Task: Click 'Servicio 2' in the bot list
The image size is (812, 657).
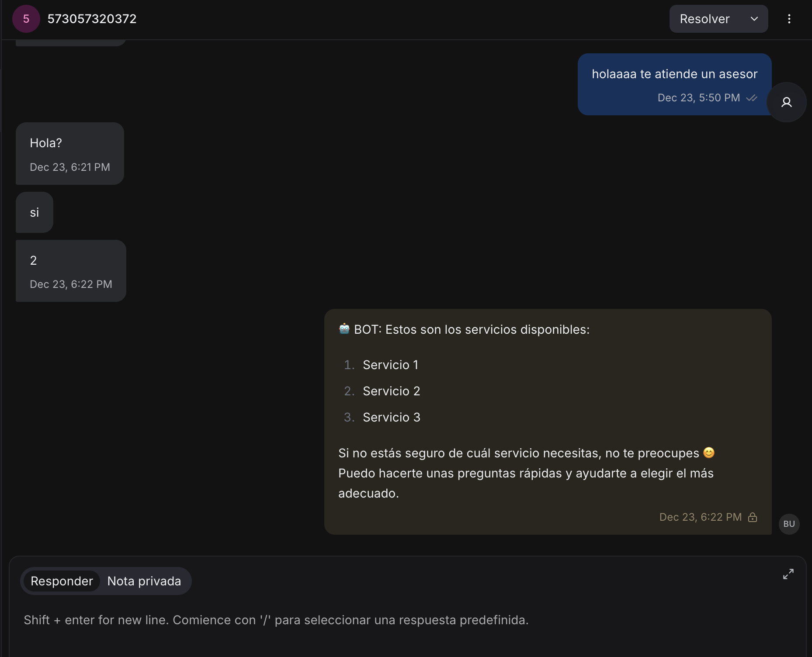Action: pos(391,391)
